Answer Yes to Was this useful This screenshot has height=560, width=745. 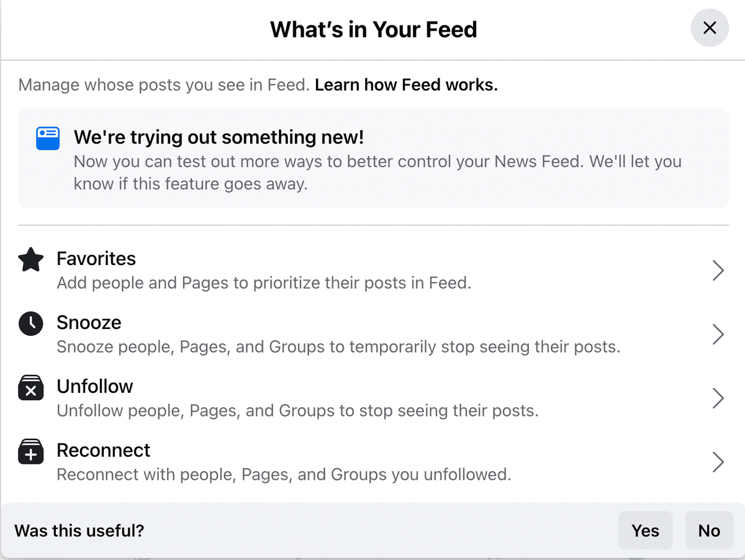(x=645, y=530)
